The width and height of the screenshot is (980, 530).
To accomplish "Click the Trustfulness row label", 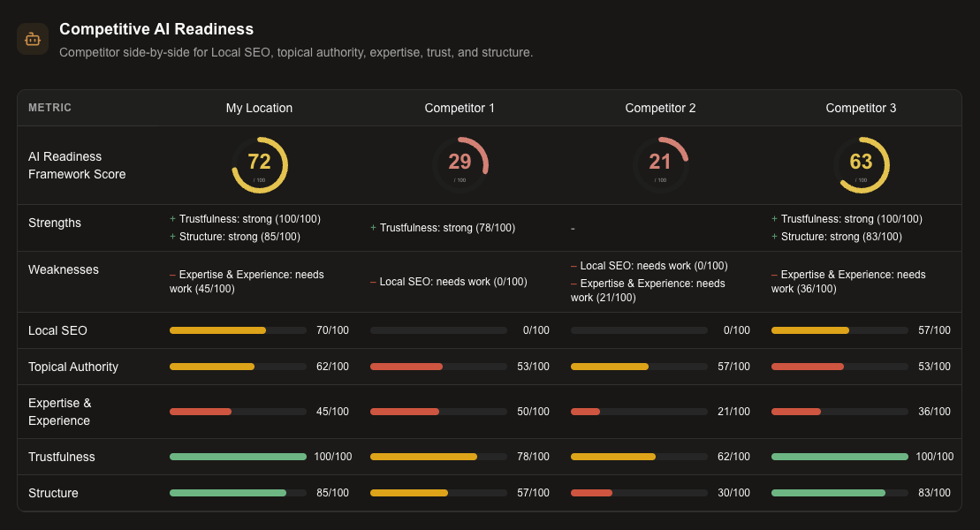I will 61,457.
